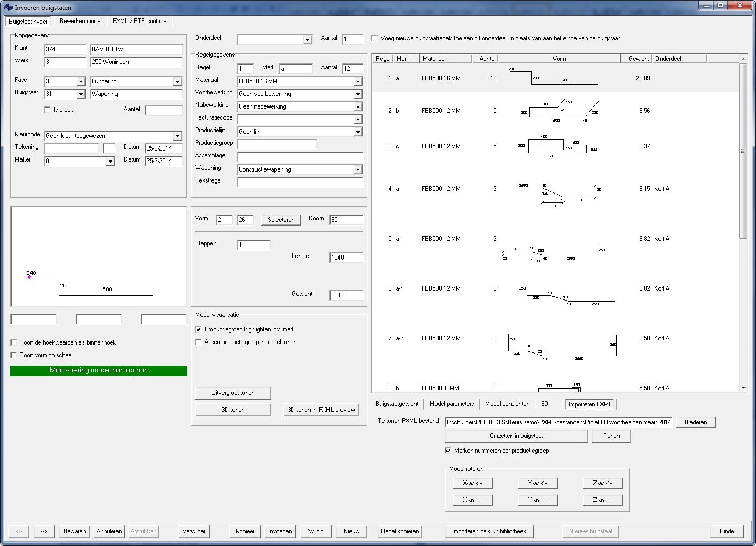Uncheck 'Merken nummeren per productiegroep'

click(448, 451)
